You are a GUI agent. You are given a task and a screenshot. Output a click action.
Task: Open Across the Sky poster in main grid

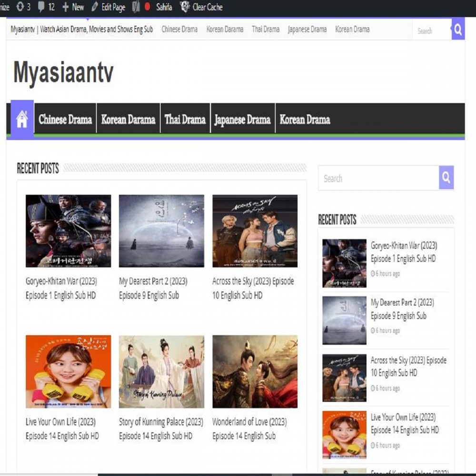pos(255,231)
